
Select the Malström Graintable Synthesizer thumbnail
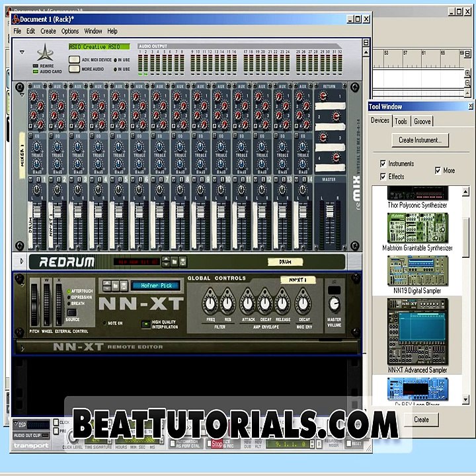point(417,227)
